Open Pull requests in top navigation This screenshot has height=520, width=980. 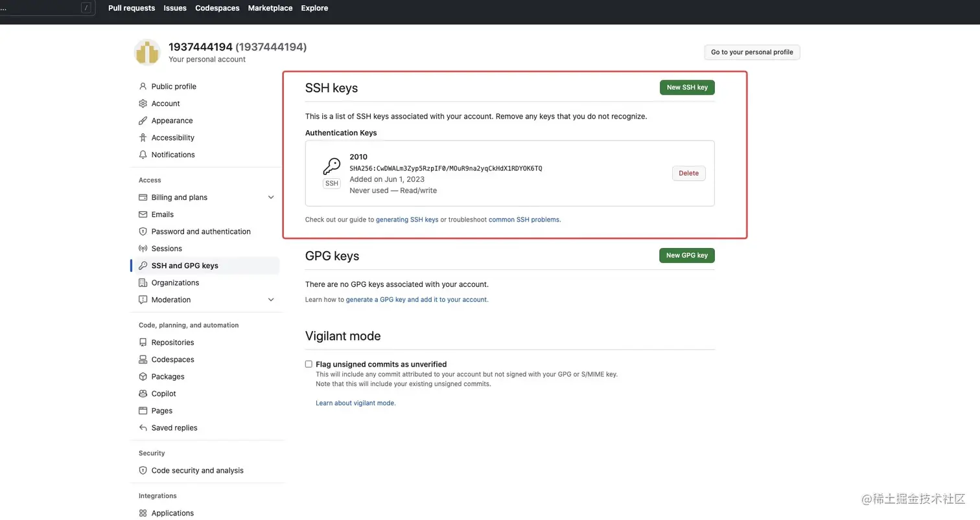point(132,8)
